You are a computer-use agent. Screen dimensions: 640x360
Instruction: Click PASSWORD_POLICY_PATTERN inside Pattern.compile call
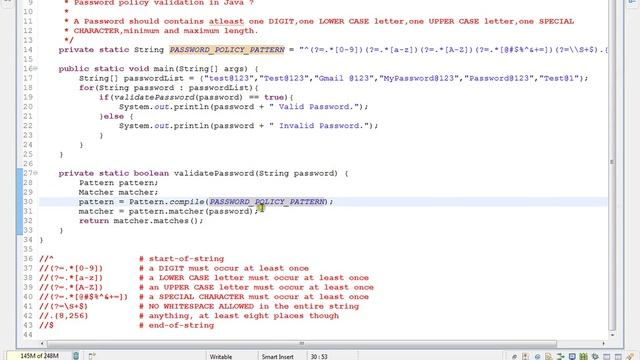267,202
